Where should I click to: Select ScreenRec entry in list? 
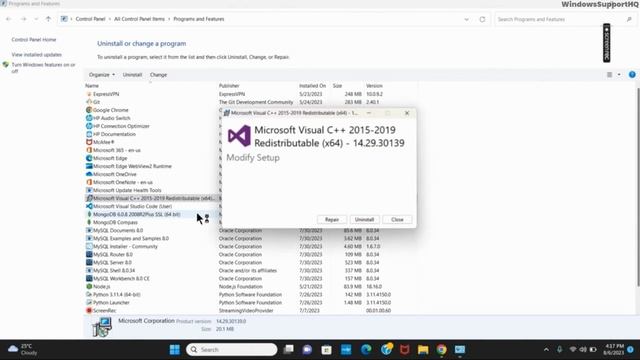pos(104,311)
